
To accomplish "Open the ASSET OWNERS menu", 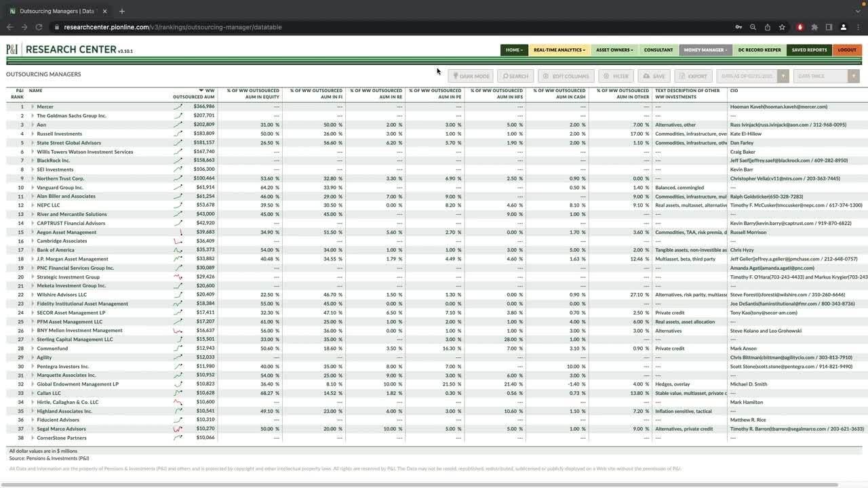I will tap(614, 49).
